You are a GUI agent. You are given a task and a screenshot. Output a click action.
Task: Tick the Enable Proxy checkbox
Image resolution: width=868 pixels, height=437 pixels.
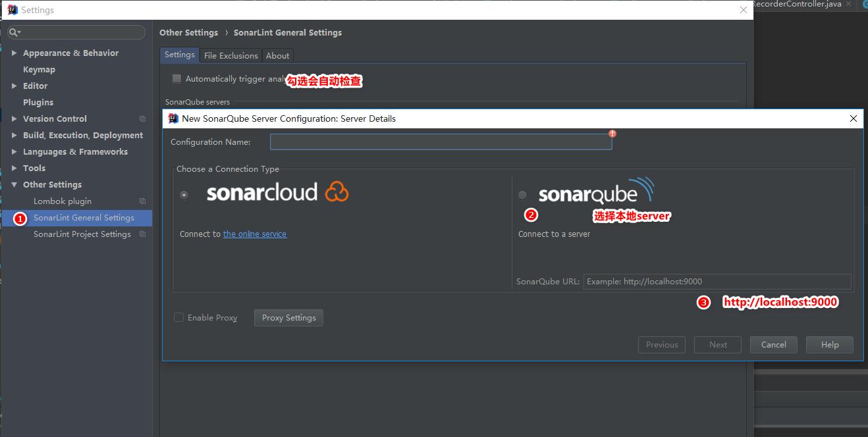(x=178, y=317)
